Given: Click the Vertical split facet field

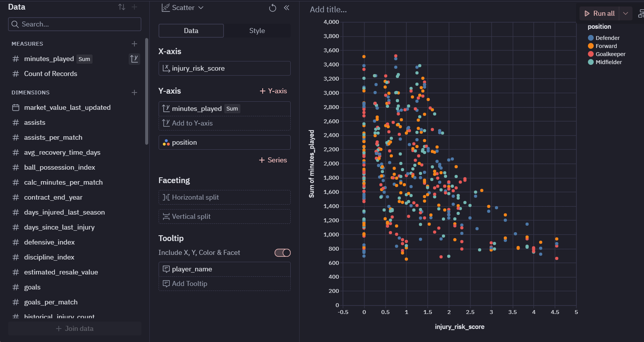Looking at the screenshot, I should (224, 216).
